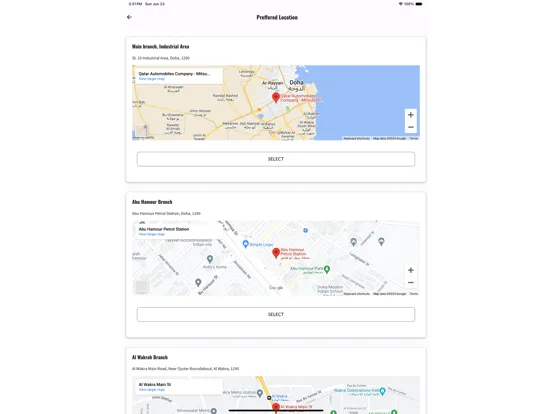Click the Google logo on Abu Hamour map
Screen dimensions: 552x414
coord(276,288)
